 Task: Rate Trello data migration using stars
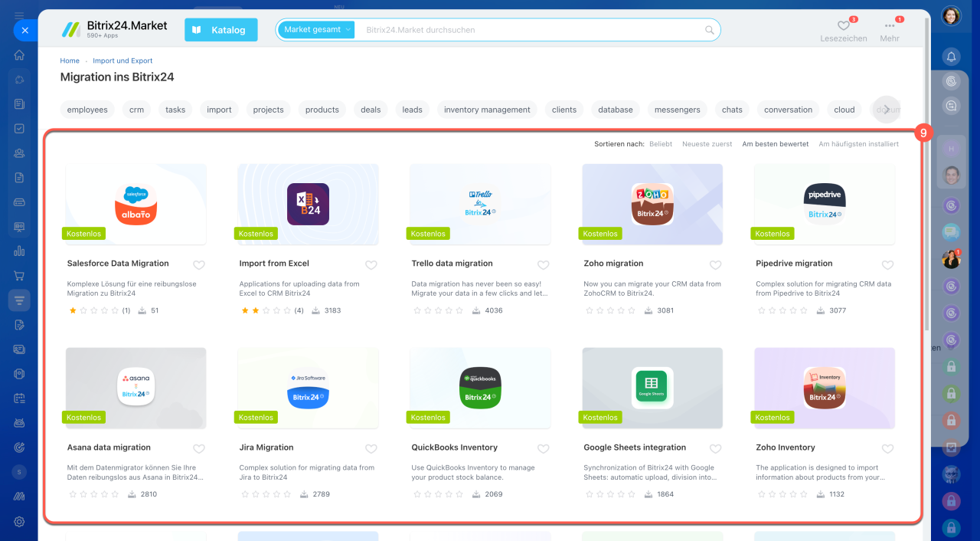pos(439,310)
